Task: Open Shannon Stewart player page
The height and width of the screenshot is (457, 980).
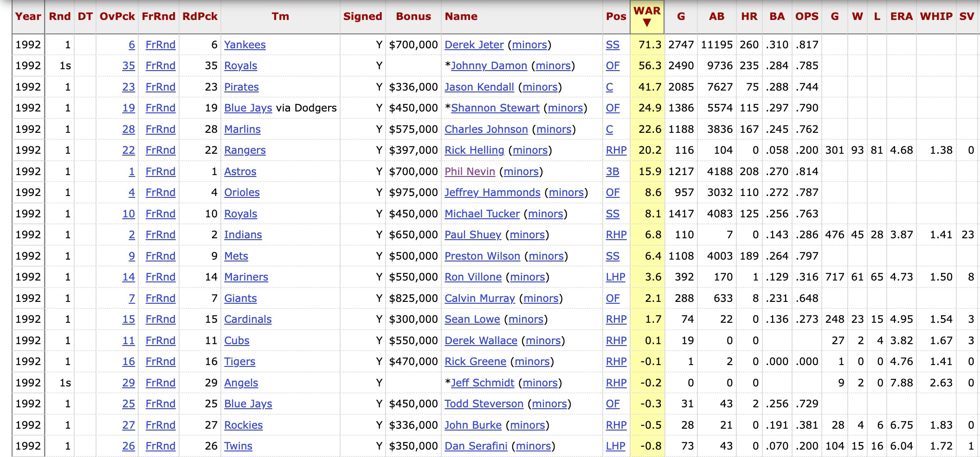Action: [495, 108]
